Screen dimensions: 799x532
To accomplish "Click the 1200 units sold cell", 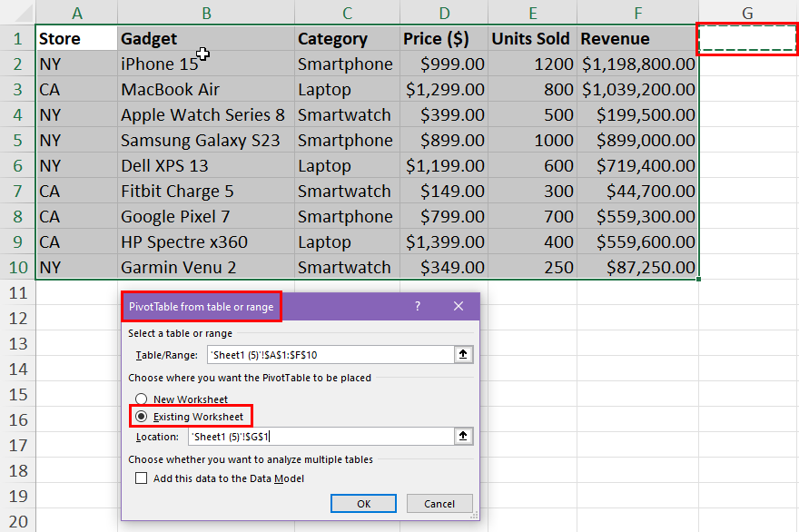I will 532,64.
